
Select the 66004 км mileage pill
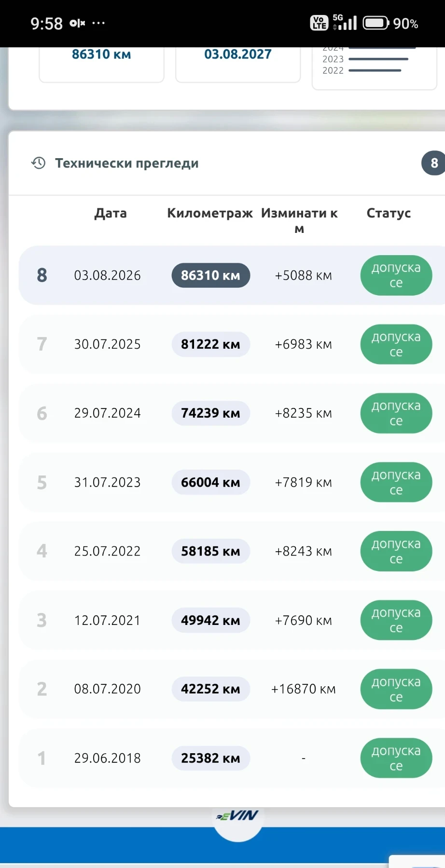pos(211,482)
